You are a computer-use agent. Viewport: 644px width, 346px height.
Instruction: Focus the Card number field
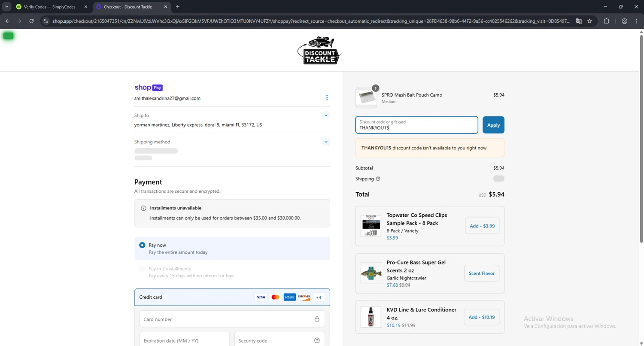[x=232, y=319]
